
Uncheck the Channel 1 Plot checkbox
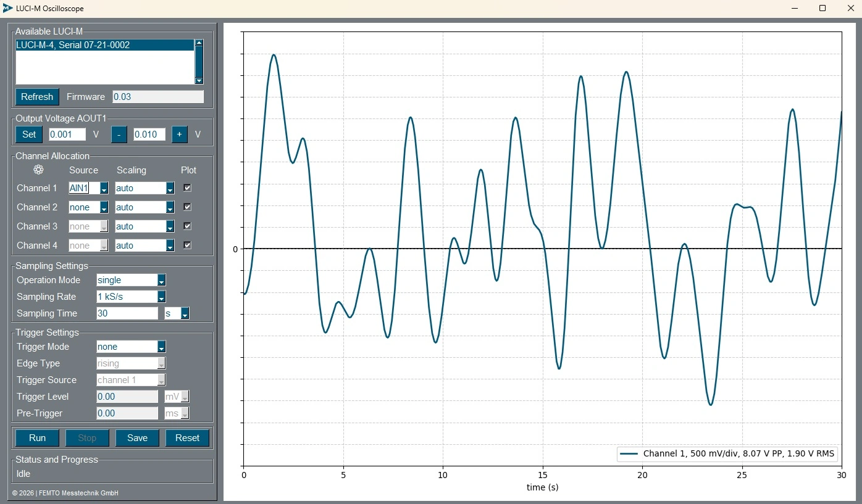[x=188, y=188]
